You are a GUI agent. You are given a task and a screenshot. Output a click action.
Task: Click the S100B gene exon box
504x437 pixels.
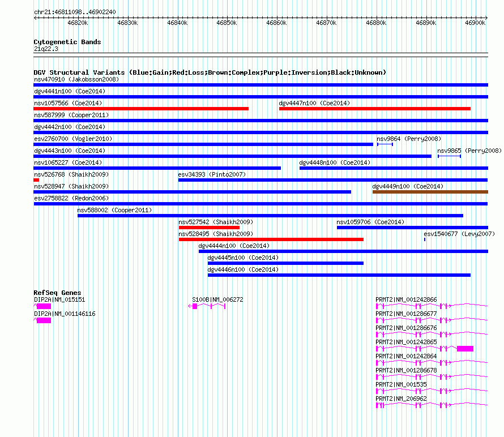coord(195,306)
